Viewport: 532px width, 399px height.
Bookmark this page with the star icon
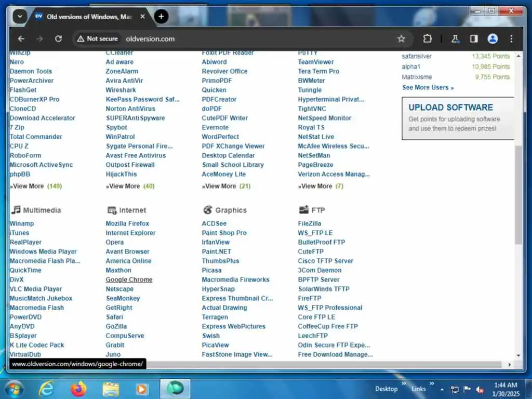(402, 39)
